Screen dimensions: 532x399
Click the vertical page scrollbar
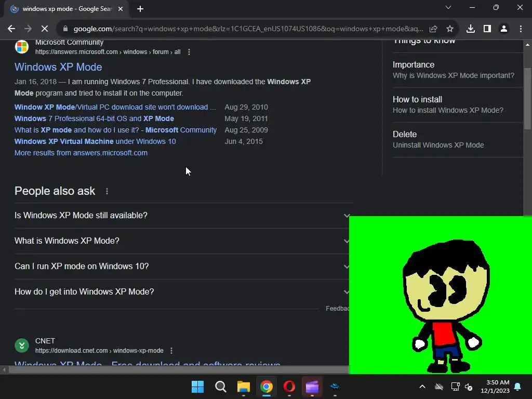tap(527, 98)
